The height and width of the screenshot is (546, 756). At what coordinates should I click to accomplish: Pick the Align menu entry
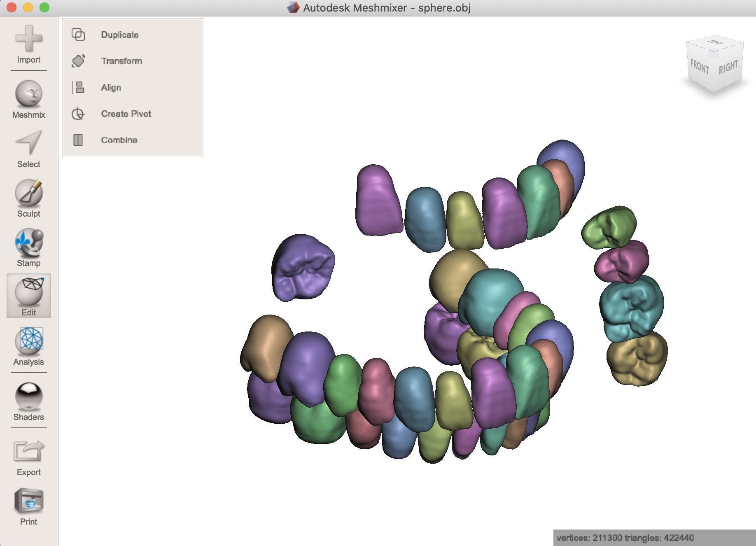pyautogui.click(x=133, y=87)
